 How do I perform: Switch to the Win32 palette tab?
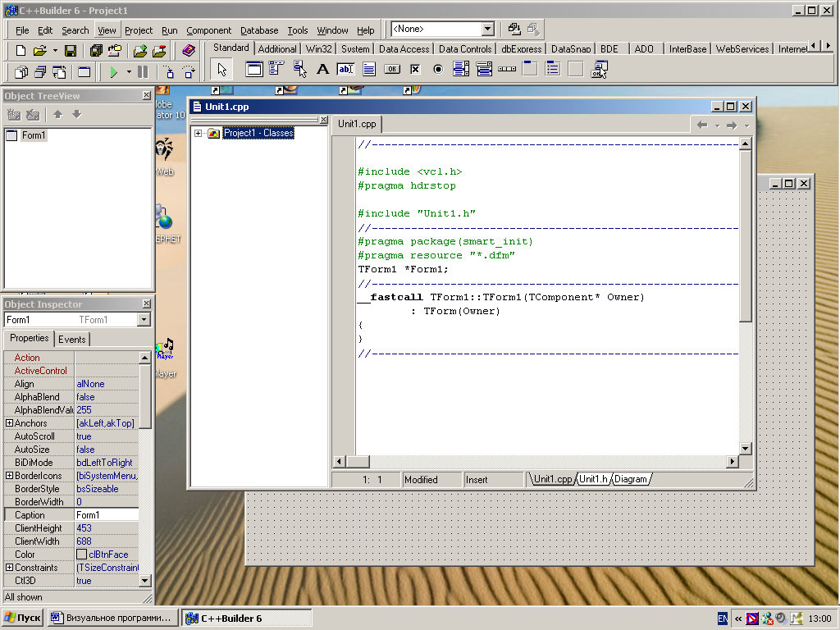(318, 48)
